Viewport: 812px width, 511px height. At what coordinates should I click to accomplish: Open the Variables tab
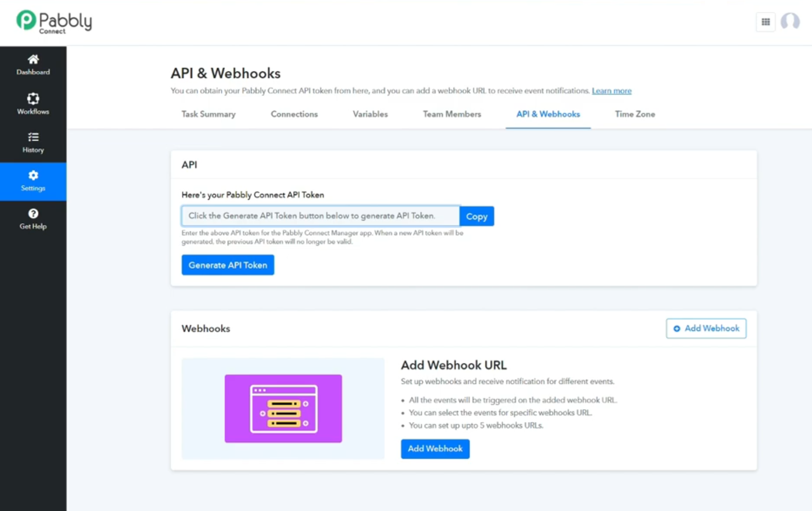(x=370, y=114)
